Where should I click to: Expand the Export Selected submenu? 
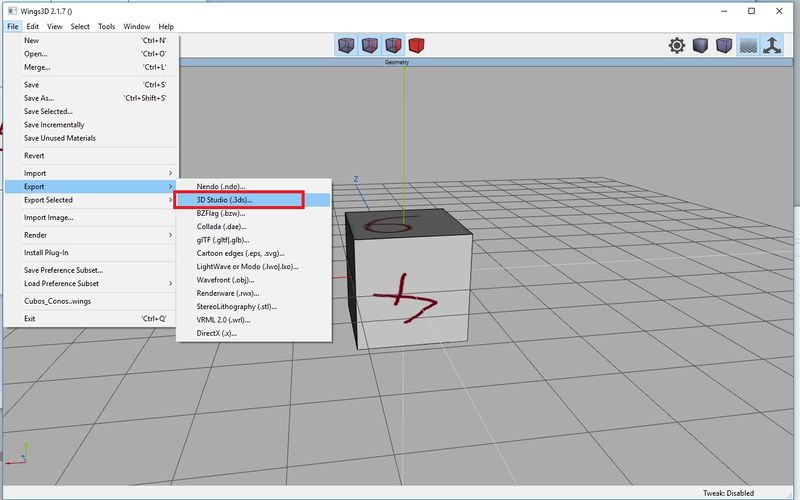click(91, 199)
